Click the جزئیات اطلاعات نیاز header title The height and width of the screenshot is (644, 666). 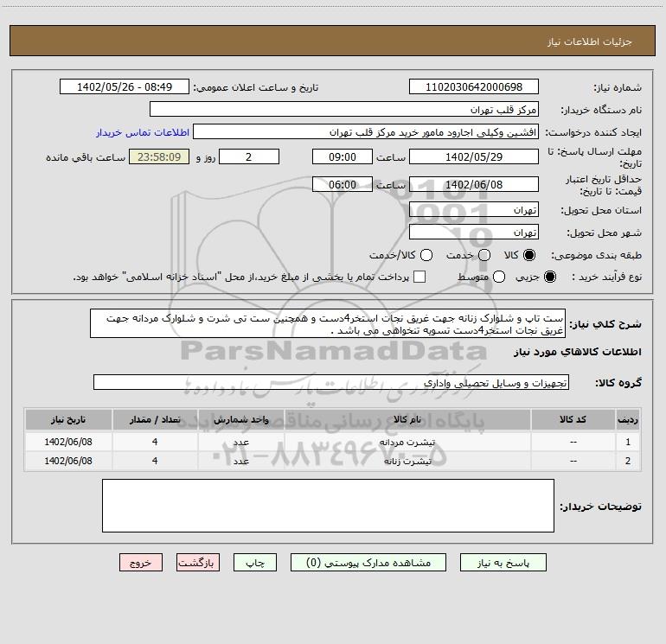click(590, 41)
